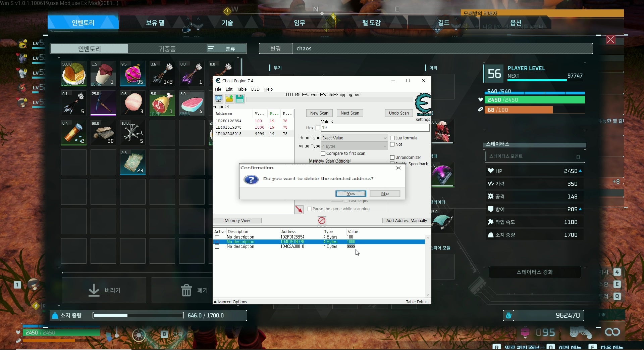Enable Compare to first scan
This screenshot has height=350, width=644.
tap(323, 154)
